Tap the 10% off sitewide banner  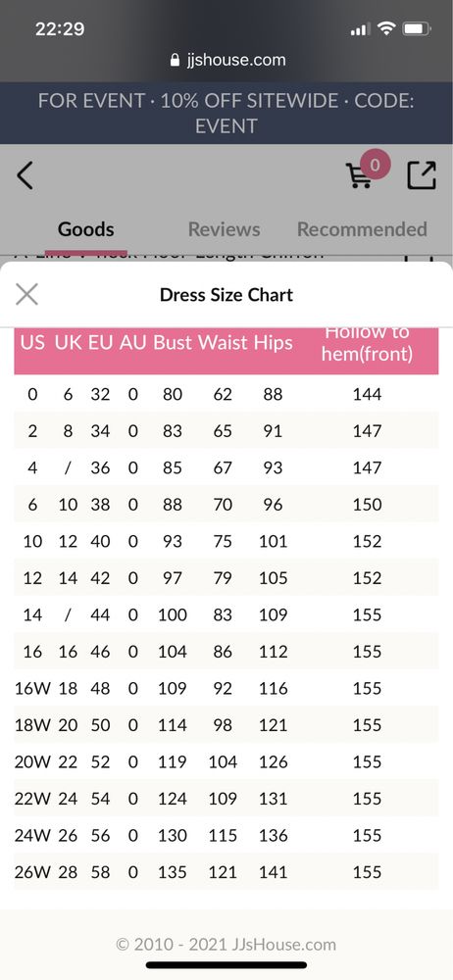(226, 113)
